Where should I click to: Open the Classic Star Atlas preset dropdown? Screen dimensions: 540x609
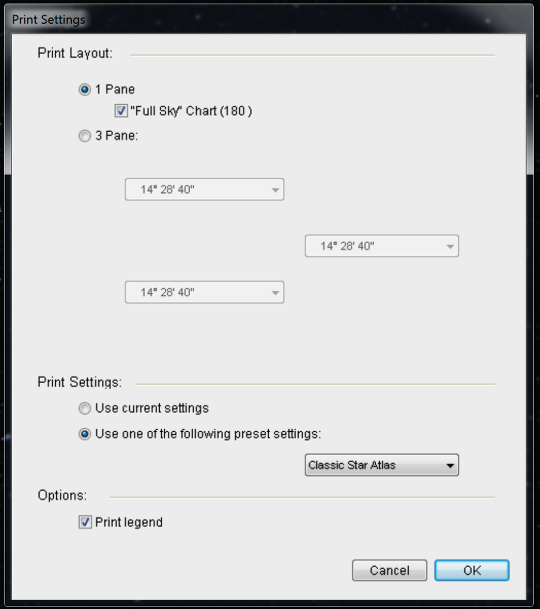point(381,465)
